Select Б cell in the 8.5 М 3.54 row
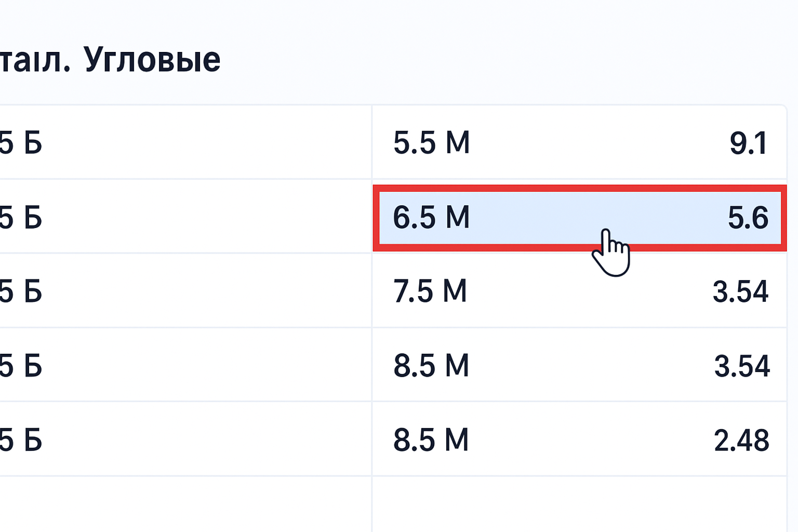798x532 pixels. (x=185, y=365)
